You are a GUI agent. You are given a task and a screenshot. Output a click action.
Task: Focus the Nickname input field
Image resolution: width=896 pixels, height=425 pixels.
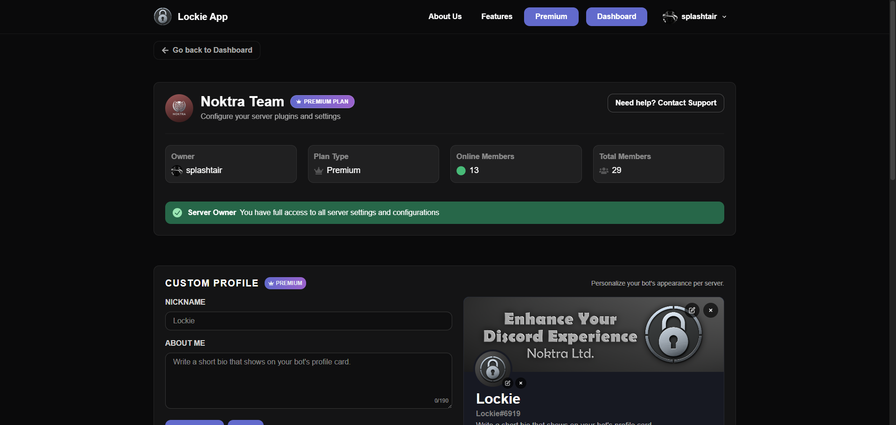pos(308,321)
